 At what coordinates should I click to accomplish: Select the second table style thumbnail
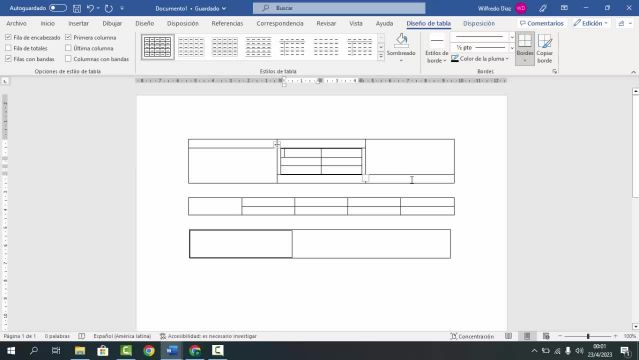(x=191, y=47)
